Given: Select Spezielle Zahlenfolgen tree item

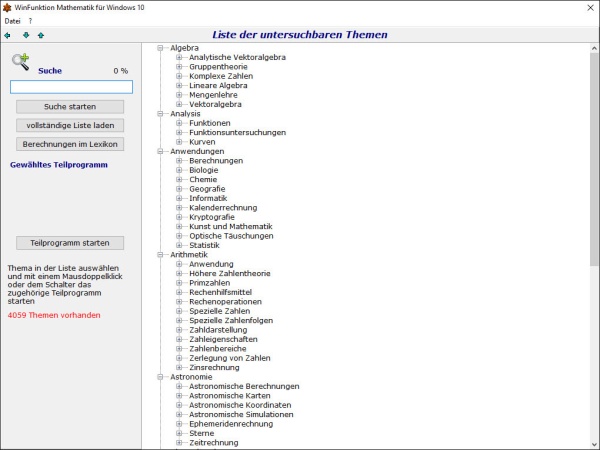Looking at the screenshot, I should pyautogui.click(x=231, y=320).
